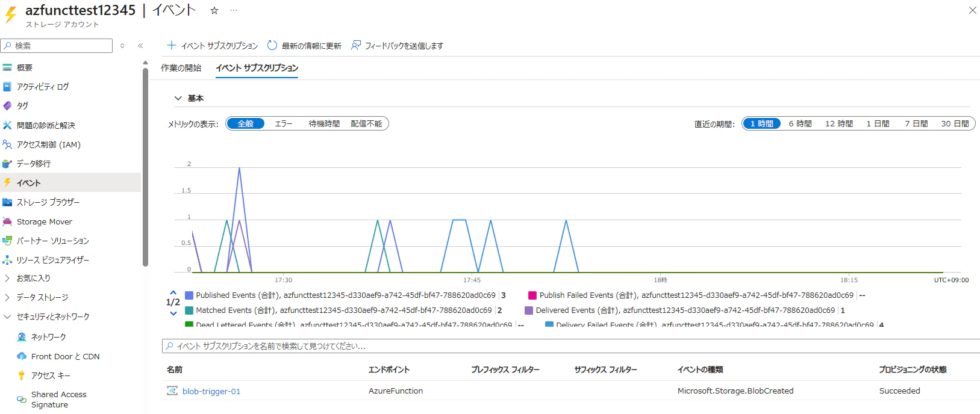The image size is (980, 414).
Task: Sort by the イベントの種類 column header
Action: pos(700,369)
